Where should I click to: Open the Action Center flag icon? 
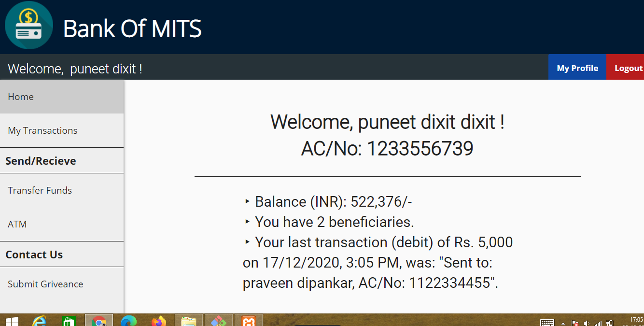pyautogui.click(x=574, y=323)
